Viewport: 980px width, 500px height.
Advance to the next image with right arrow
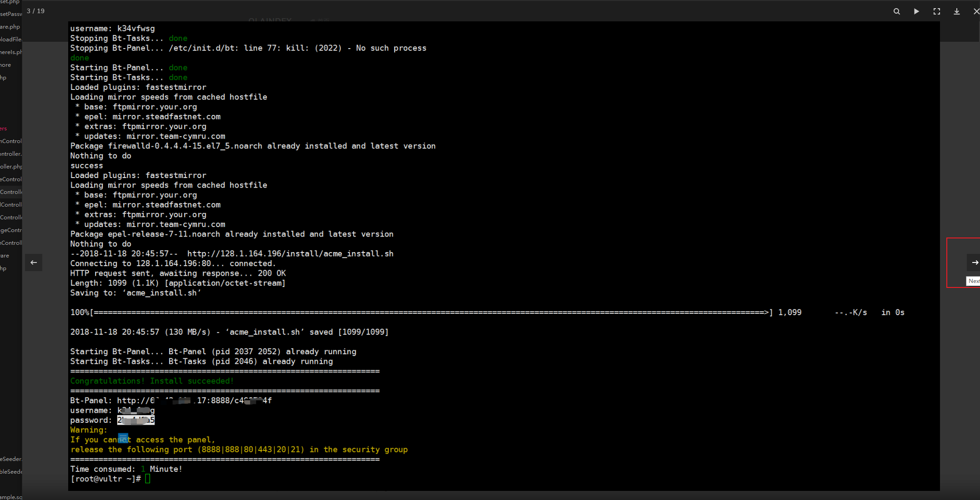tap(975, 262)
